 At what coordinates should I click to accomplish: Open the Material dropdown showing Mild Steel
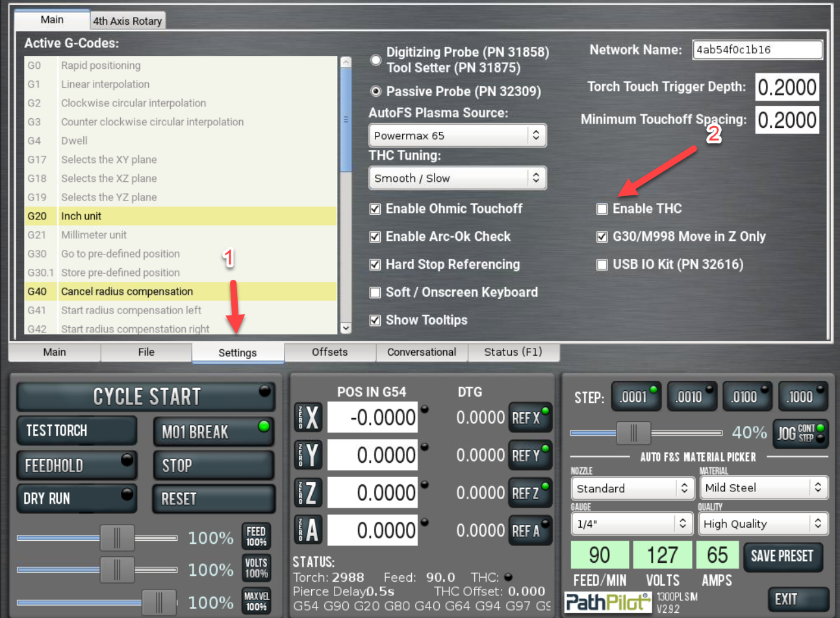763,488
